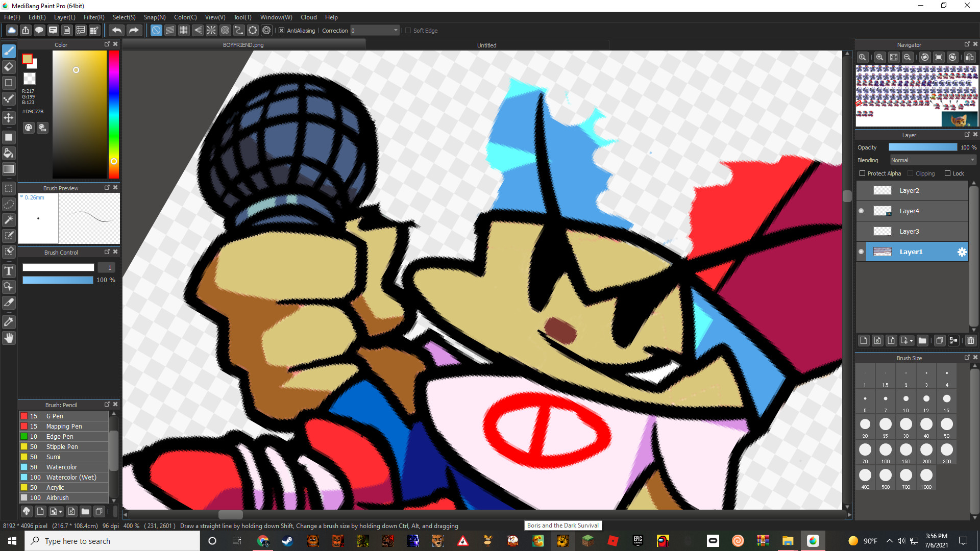The height and width of the screenshot is (551, 980).
Task: Select the Brush tool
Action: tap(9, 51)
